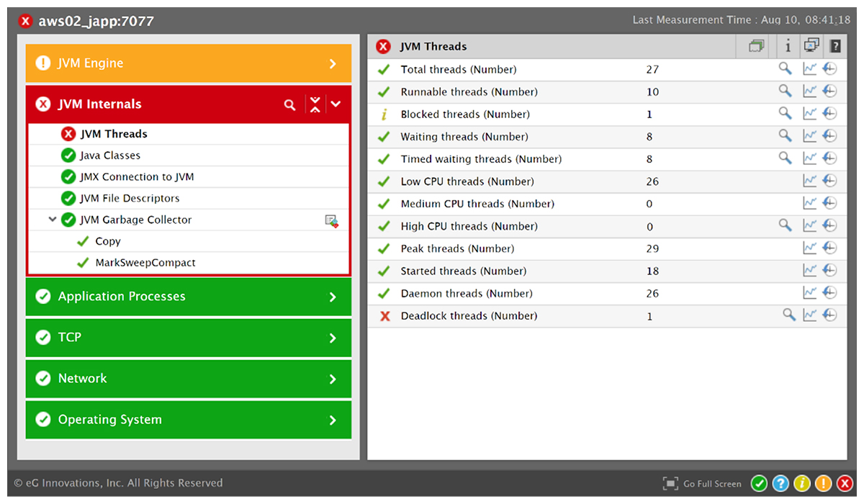Click the Peak threads value 29
This screenshot has width=864, height=504.
(652, 248)
